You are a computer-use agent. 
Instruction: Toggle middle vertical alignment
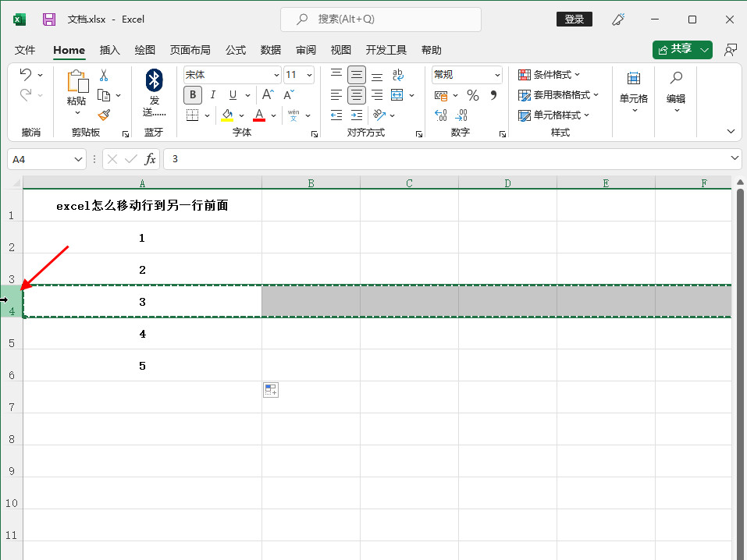357,75
